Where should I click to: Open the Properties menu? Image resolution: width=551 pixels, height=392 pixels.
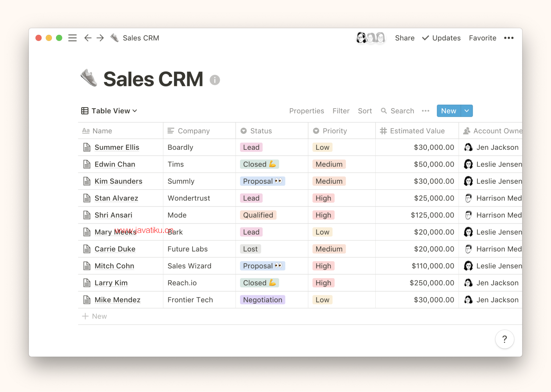pos(306,111)
